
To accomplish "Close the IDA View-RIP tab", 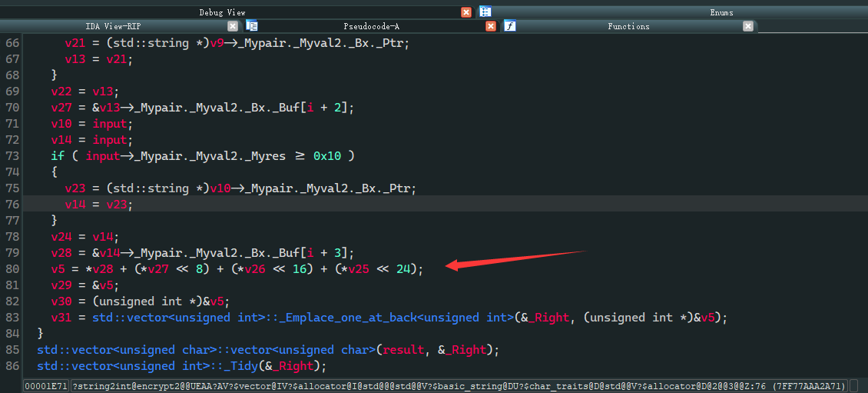I will tap(233, 26).
